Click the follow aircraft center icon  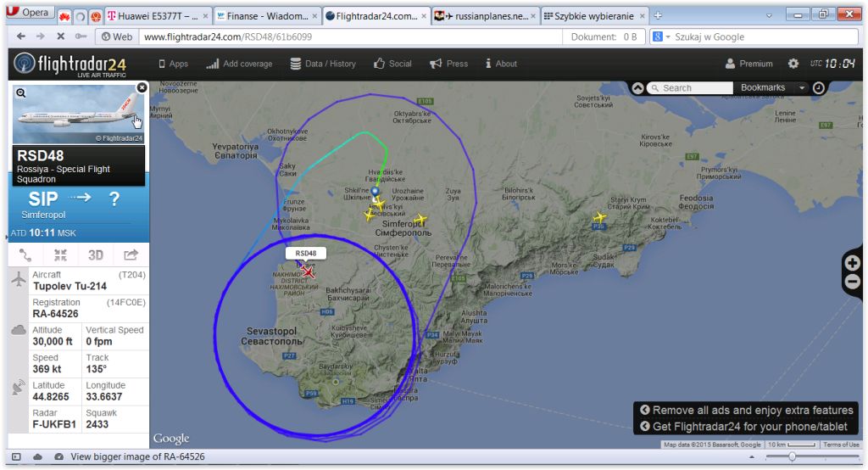click(60, 255)
